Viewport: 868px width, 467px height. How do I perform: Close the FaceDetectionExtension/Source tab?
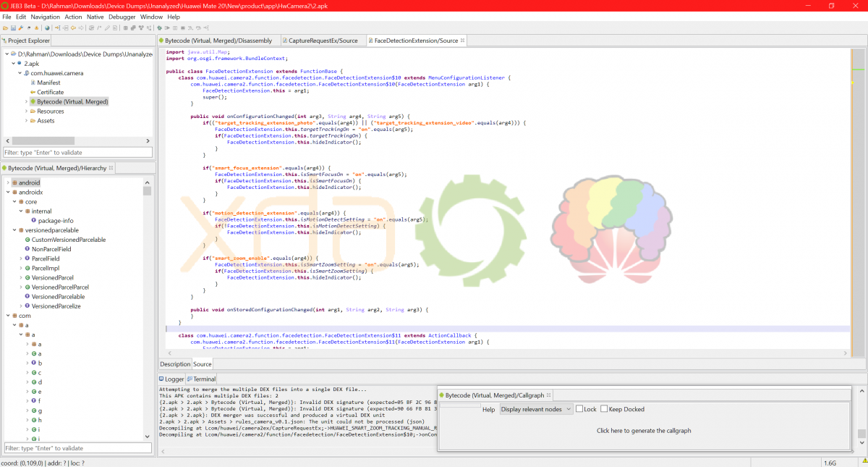[463, 41]
